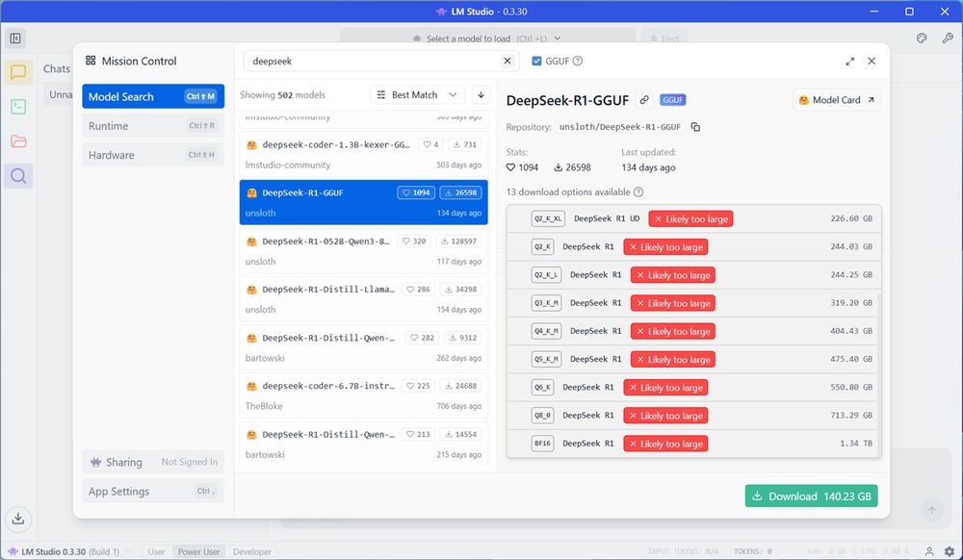Click the user account icon in status bar
Viewport: 963px width, 560px height.
(929, 551)
